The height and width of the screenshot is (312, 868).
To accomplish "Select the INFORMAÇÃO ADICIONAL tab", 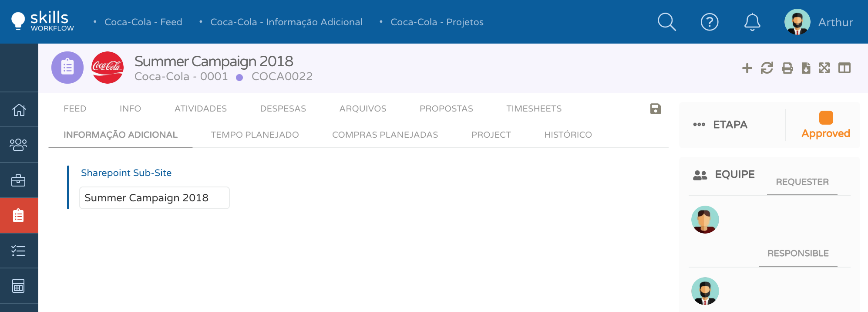I will point(121,135).
